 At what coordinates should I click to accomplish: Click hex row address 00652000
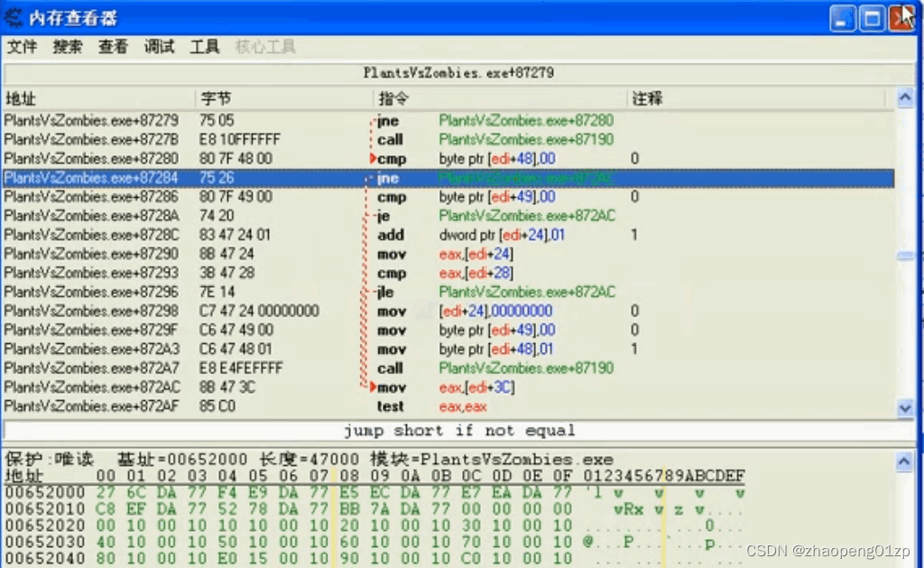45,492
